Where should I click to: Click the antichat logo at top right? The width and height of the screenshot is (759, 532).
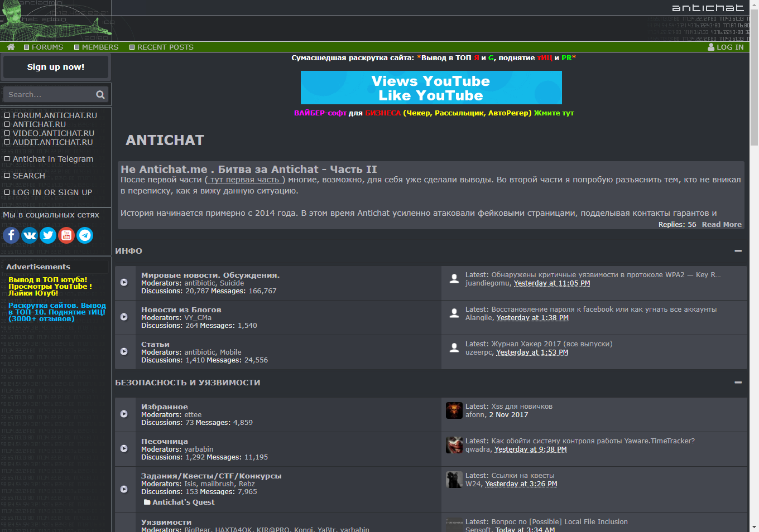pos(708,8)
